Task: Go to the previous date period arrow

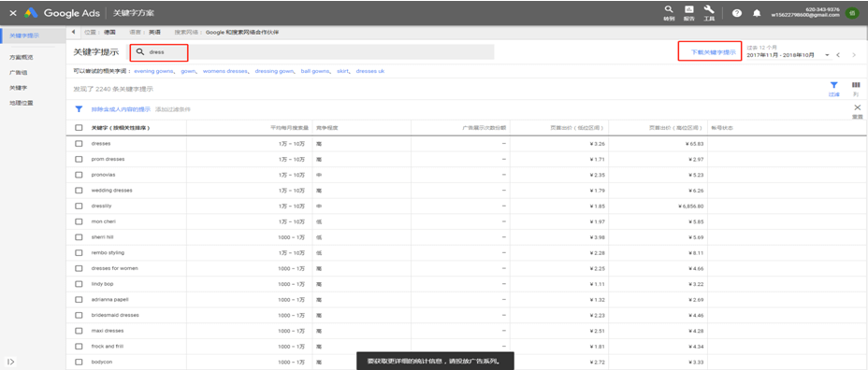Action: pyautogui.click(x=839, y=55)
